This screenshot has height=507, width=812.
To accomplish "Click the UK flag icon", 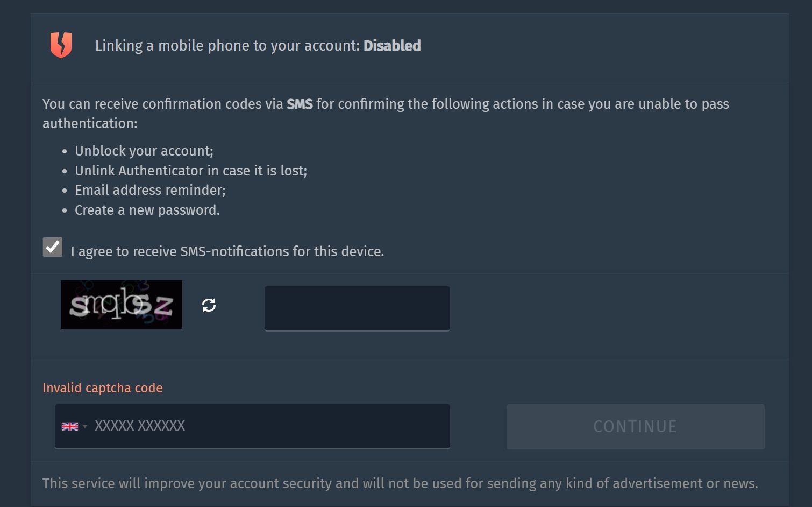I will (70, 426).
